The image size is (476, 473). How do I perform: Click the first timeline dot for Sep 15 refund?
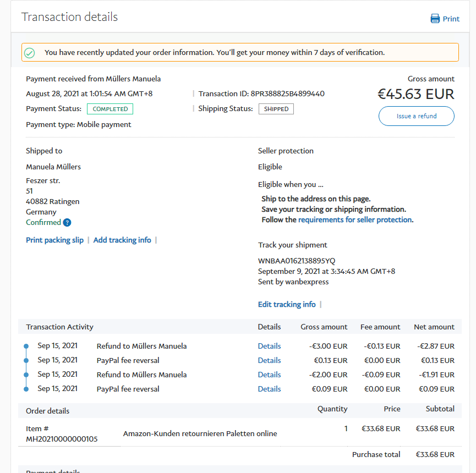[x=26, y=346]
